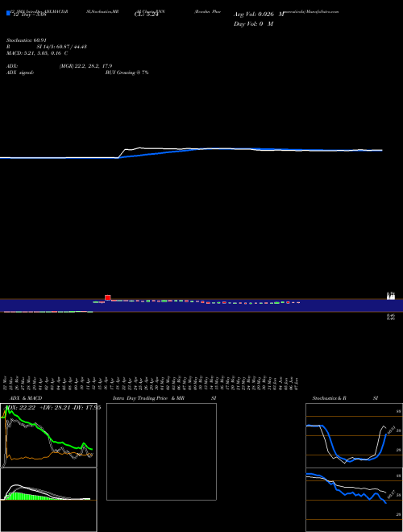Click the 'BUY Growing @ 7%' signal text
The height and width of the screenshot is (532, 403).
[127, 73]
